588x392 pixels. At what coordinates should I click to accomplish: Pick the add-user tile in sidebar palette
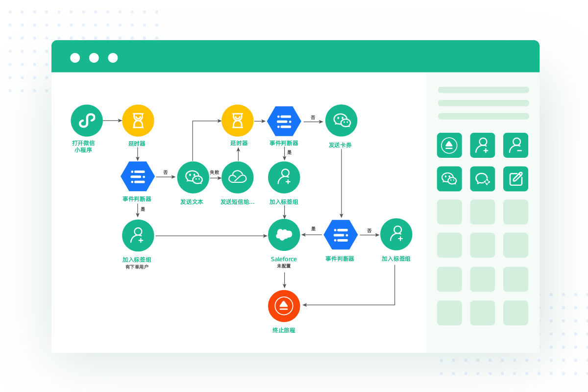pos(483,146)
